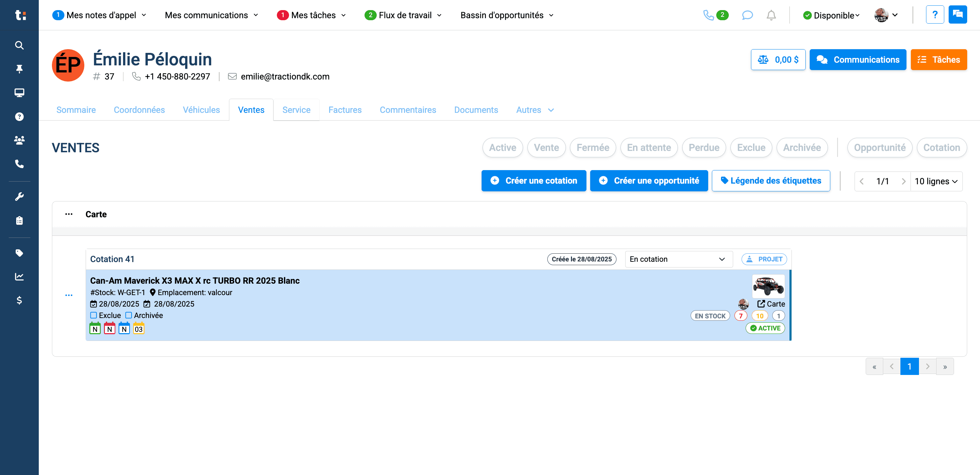Open search from the sidebar magnifier icon
This screenshot has width=980, height=475.
pos(19,45)
